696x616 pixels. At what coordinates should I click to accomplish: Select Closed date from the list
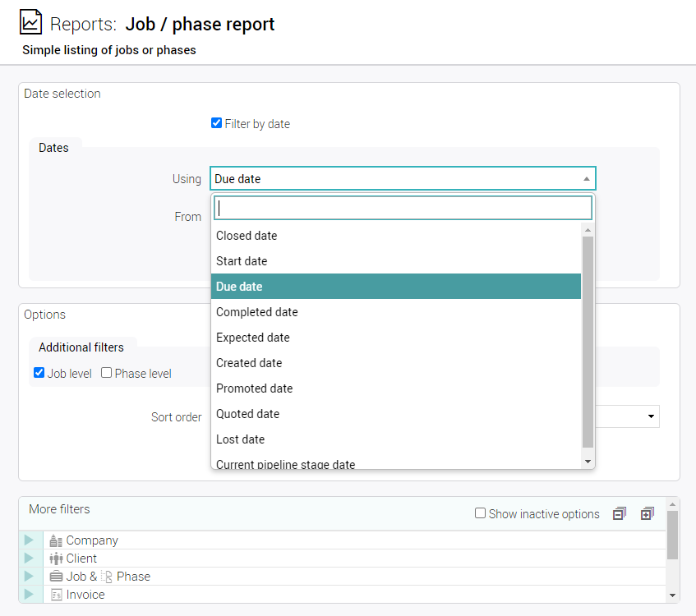click(247, 236)
